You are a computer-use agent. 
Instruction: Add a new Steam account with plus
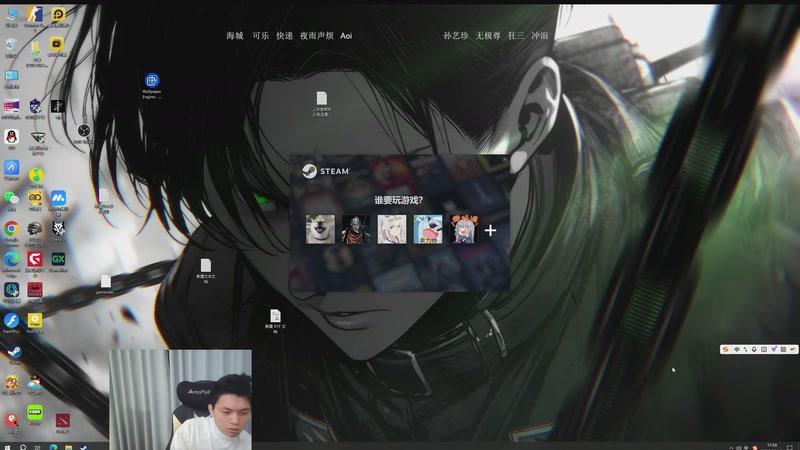[x=490, y=231]
